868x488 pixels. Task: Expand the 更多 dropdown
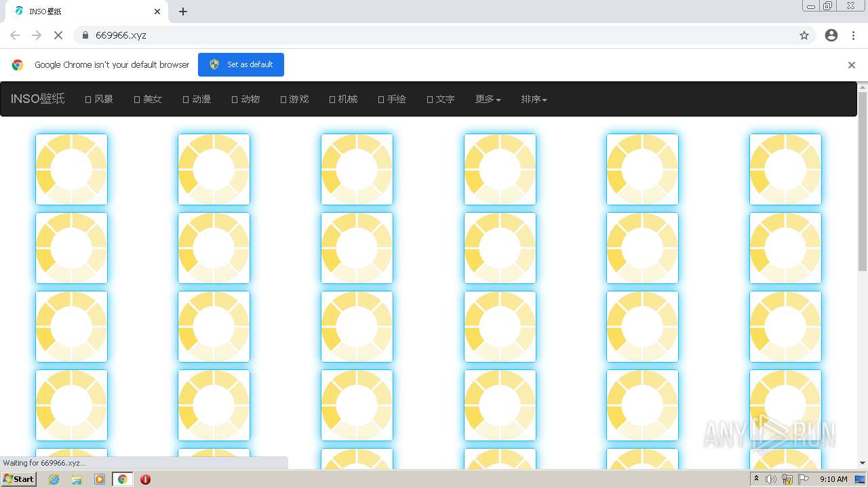(x=488, y=99)
